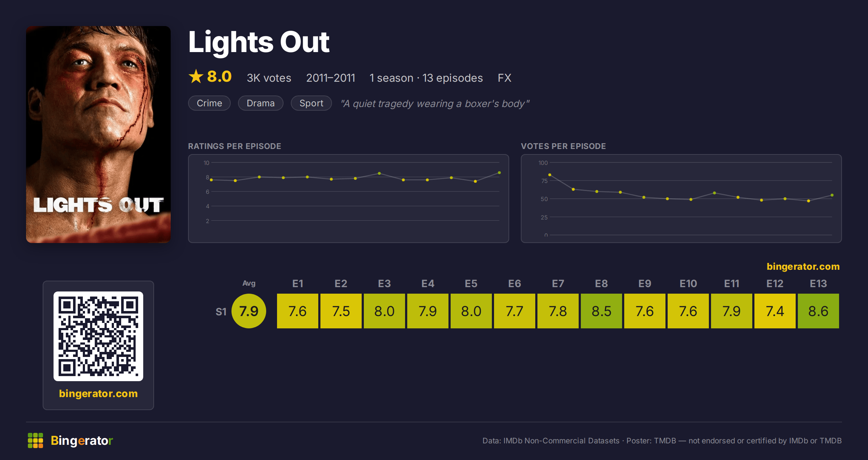
Task: Click the E12 rating cell 7.4
Action: point(775,311)
